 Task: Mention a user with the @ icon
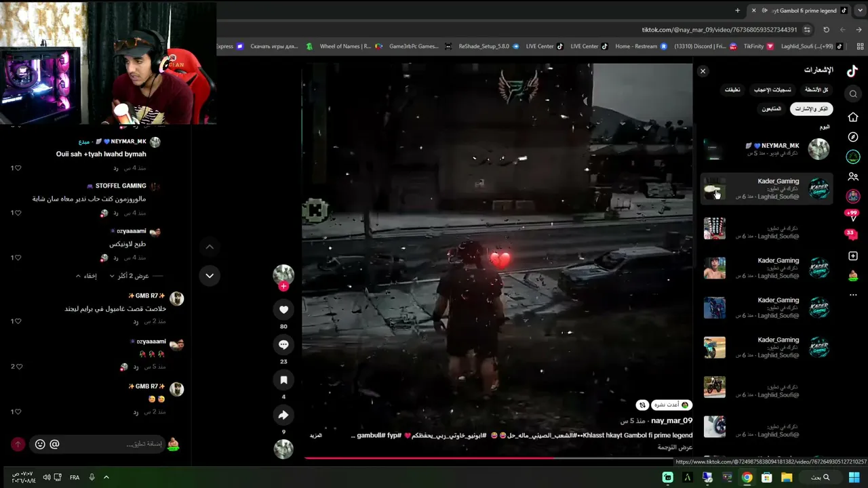pos(55,444)
